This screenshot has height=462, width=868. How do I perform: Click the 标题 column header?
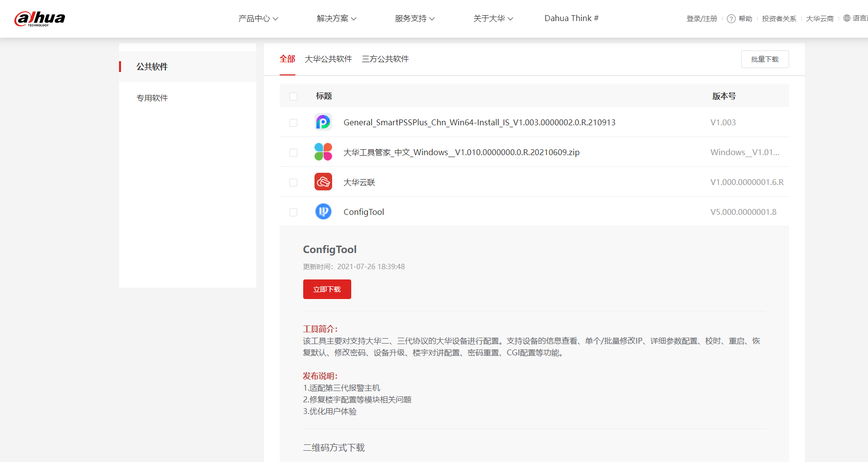(x=324, y=96)
